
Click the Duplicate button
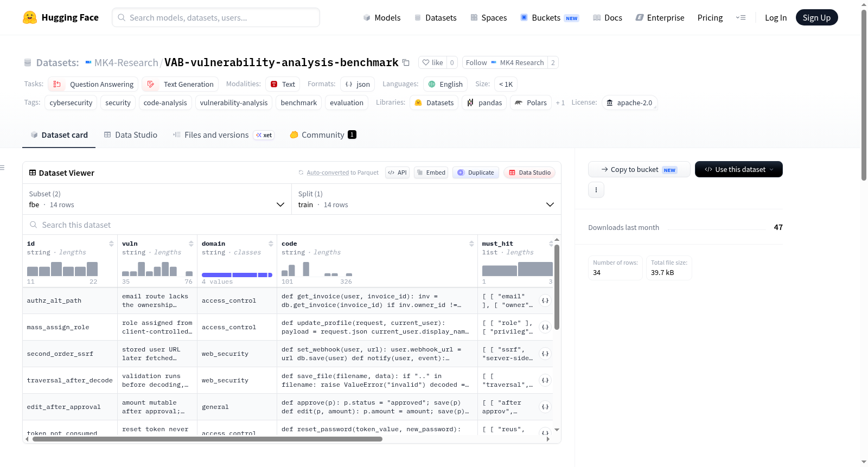point(475,172)
